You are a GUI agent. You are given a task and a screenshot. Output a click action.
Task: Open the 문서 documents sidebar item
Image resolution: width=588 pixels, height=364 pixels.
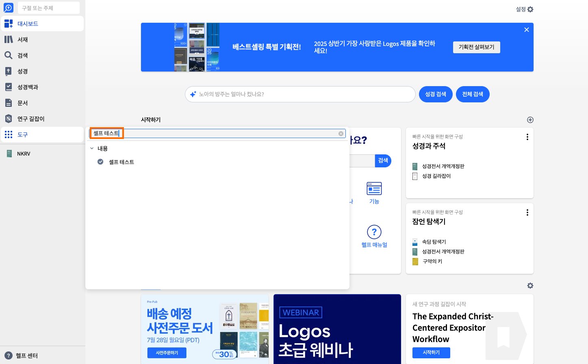42,103
